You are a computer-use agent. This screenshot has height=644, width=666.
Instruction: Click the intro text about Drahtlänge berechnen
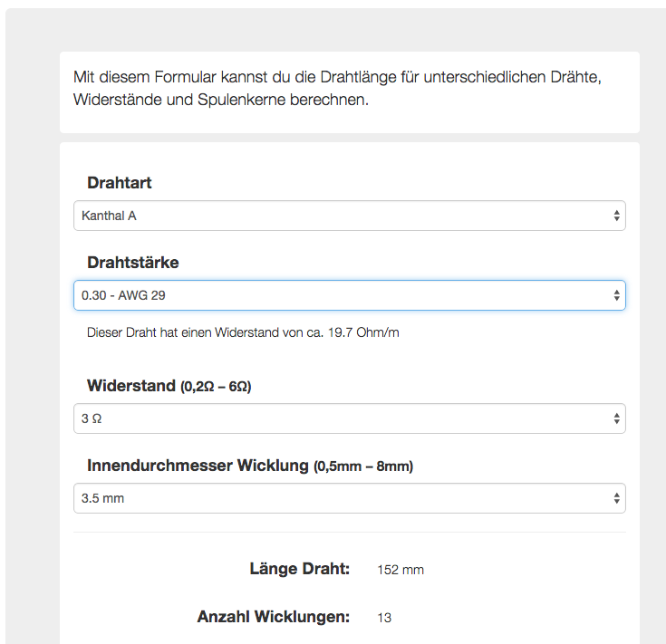pyautogui.click(x=337, y=88)
